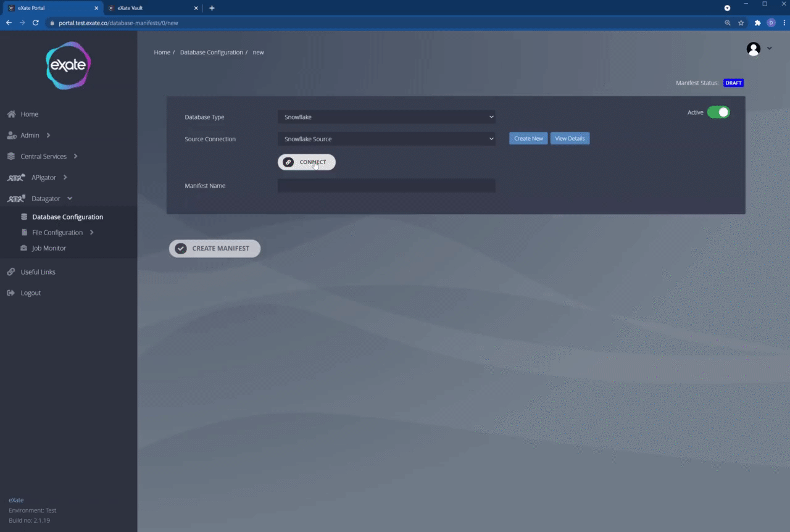The image size is (790, 532).
Task: Open the user profile avatar menu
Action: click(754, 49)
